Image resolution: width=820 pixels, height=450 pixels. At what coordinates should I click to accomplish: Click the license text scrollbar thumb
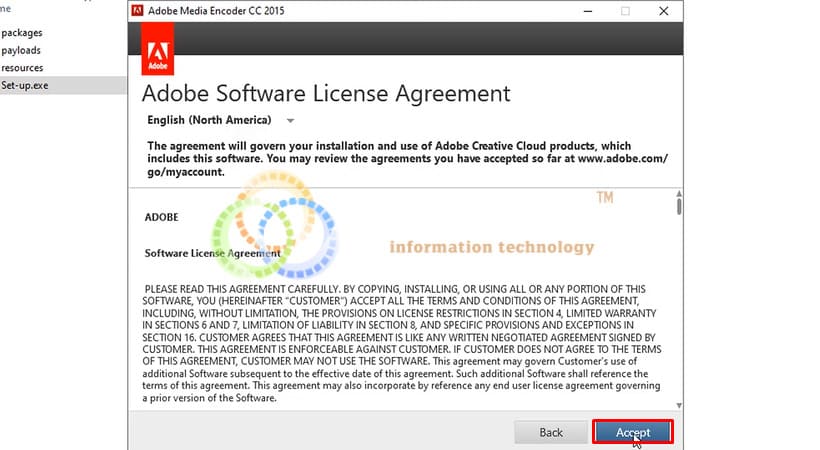click(679, 206)
